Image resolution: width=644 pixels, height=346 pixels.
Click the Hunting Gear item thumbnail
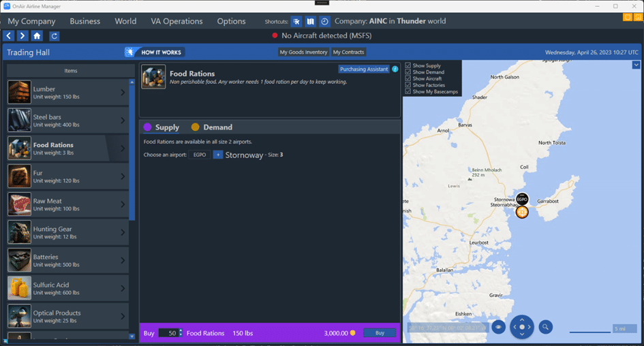19,232
